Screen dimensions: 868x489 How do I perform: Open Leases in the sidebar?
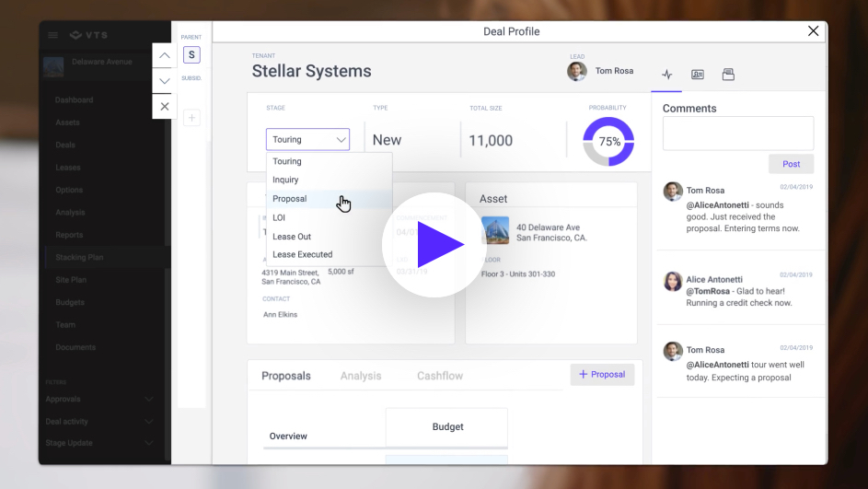[x=68, y=168]
